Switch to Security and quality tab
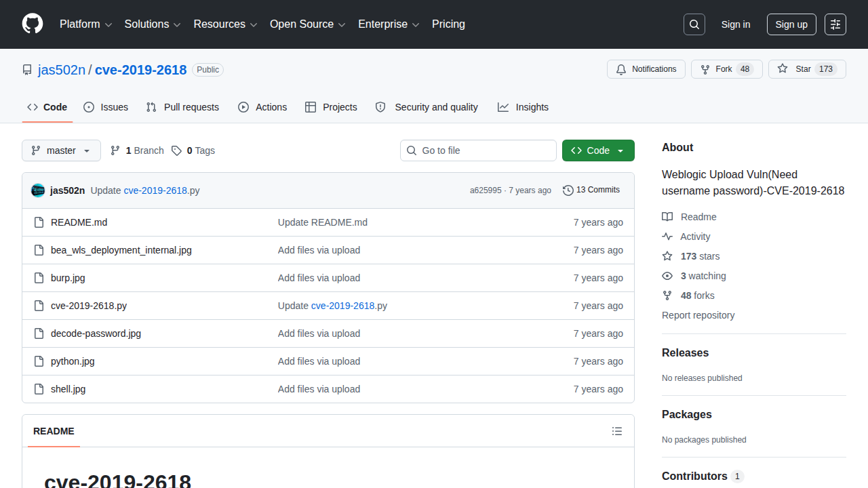Image resolution: width=868 pixels, height=488 pixels. (x=427, y=107)
